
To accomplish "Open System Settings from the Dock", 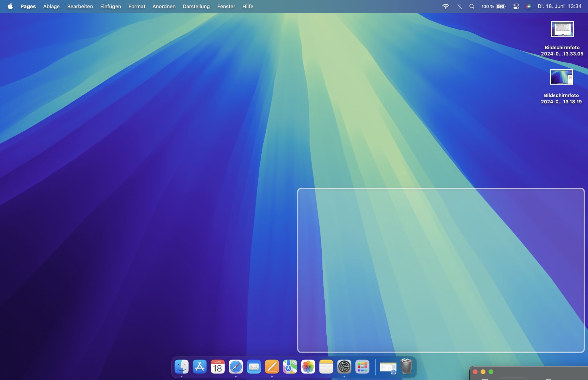I will click(344, 367).
